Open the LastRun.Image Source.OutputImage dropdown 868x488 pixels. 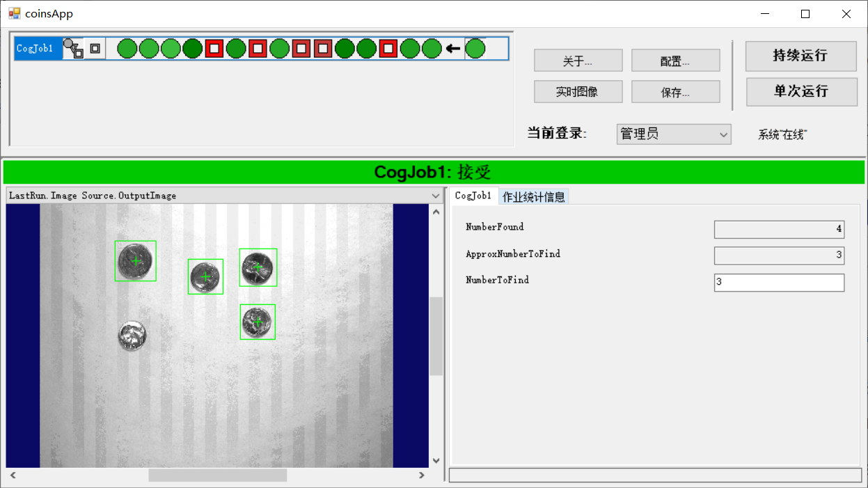click(434, 196)
